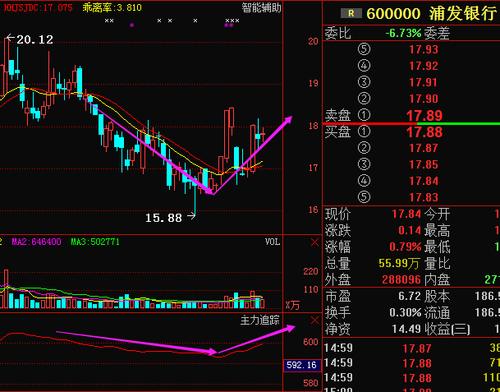Image resolution: width=500 pixels, height=392 pixels.
Task: Click the 换手 0.30% turnover value
Action: click(405, 313)
